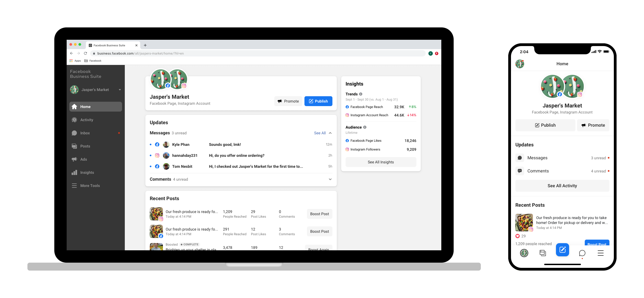This screenshot has height=298, width=644.
Task: Expand the More Tools menu item
Action: (90, 186)
